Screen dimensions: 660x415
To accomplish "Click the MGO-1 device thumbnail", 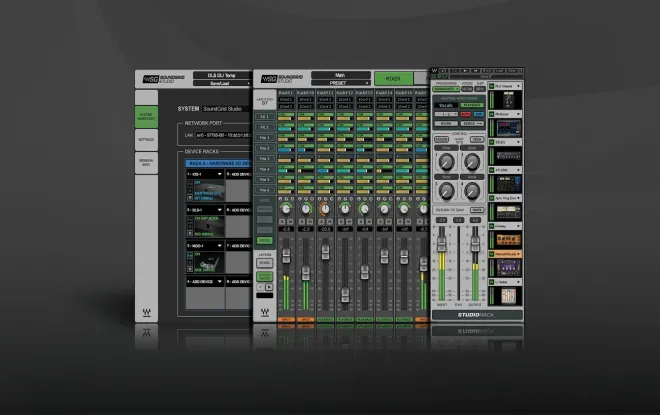I will point(209,262).
